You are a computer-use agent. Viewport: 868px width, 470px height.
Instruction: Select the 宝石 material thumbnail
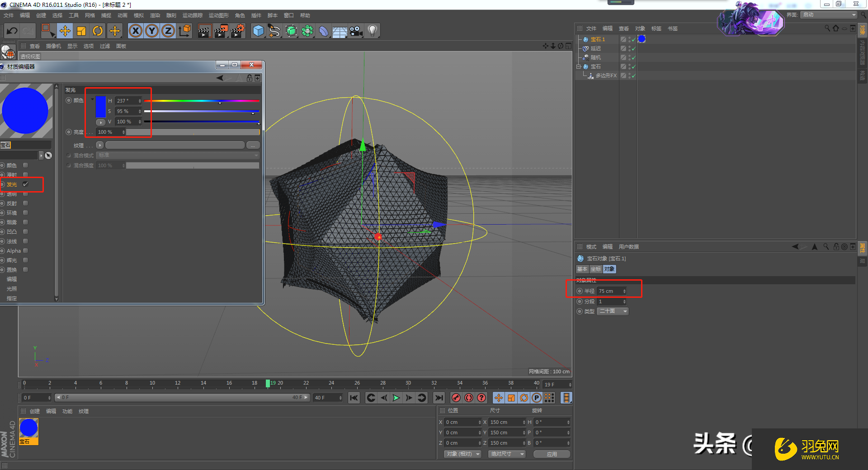(x=28, y=428)
